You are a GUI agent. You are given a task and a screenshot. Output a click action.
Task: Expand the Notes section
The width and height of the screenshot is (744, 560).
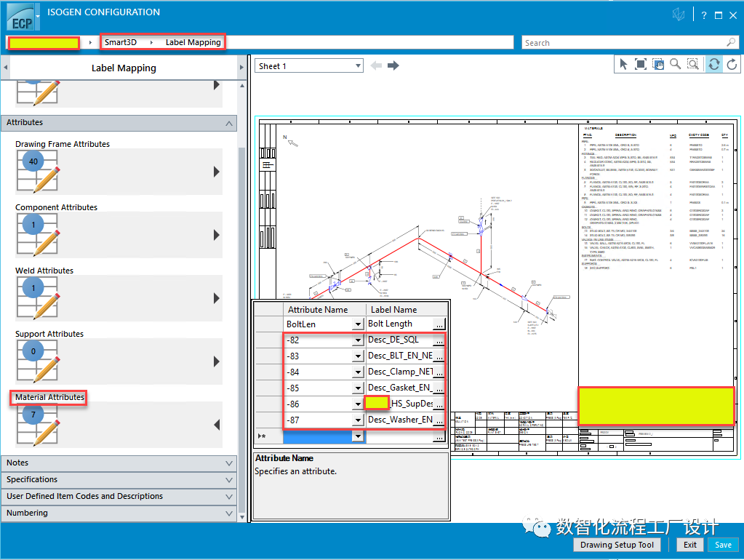(x=229, y=463)
